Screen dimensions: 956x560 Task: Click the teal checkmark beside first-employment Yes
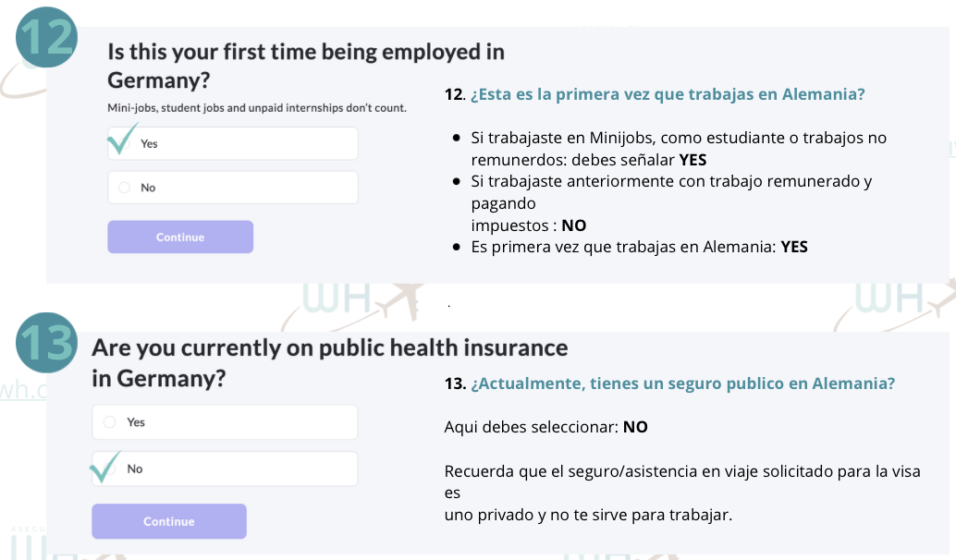(x=121, y=140)
